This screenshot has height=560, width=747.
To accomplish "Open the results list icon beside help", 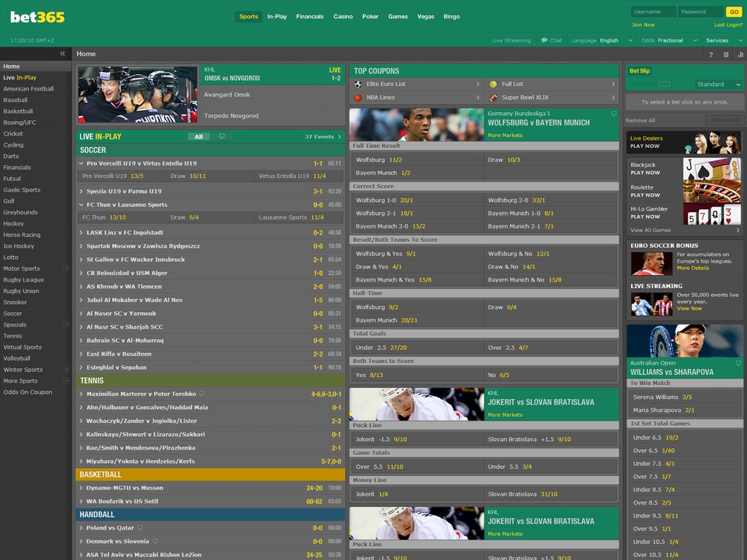I will [x=726, y=55].
